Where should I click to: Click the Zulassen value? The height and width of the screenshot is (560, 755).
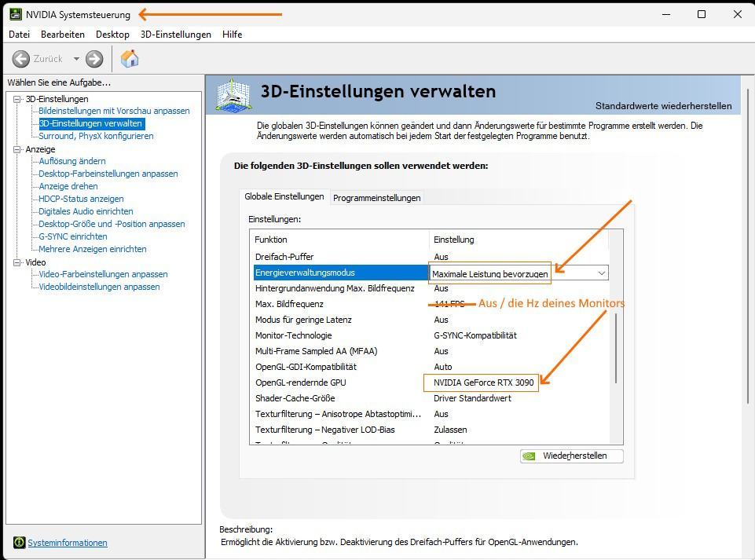(x=450, y=430)
